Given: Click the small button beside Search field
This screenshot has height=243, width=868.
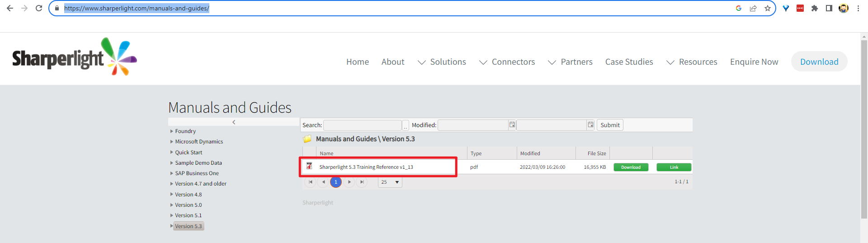Looking at the screenshot, I should [406, 125].
